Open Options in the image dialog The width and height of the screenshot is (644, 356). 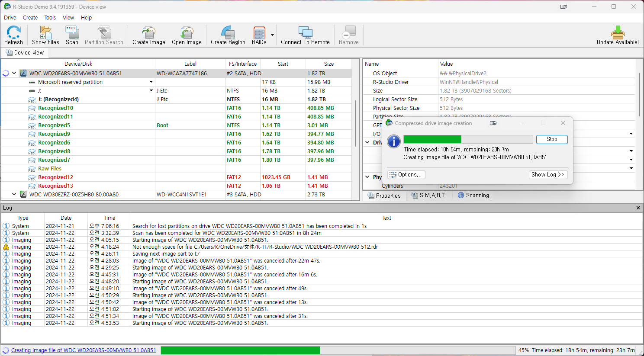pyautogui.click(x=406, y=174)
